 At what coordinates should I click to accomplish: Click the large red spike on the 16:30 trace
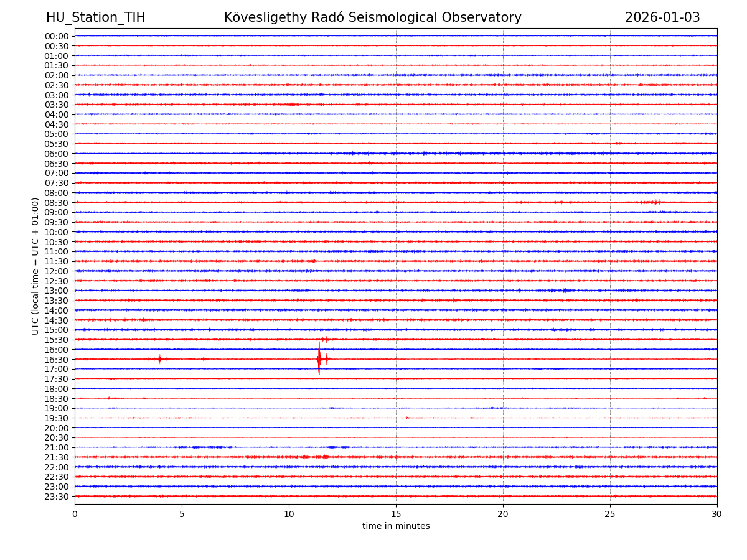[319, 359]
